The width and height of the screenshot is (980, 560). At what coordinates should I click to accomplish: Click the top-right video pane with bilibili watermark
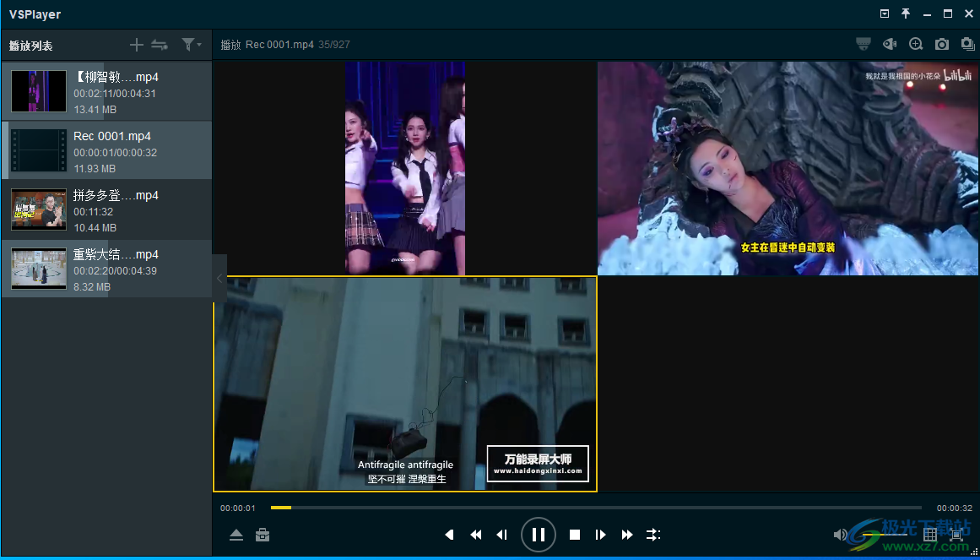point(788,168)
